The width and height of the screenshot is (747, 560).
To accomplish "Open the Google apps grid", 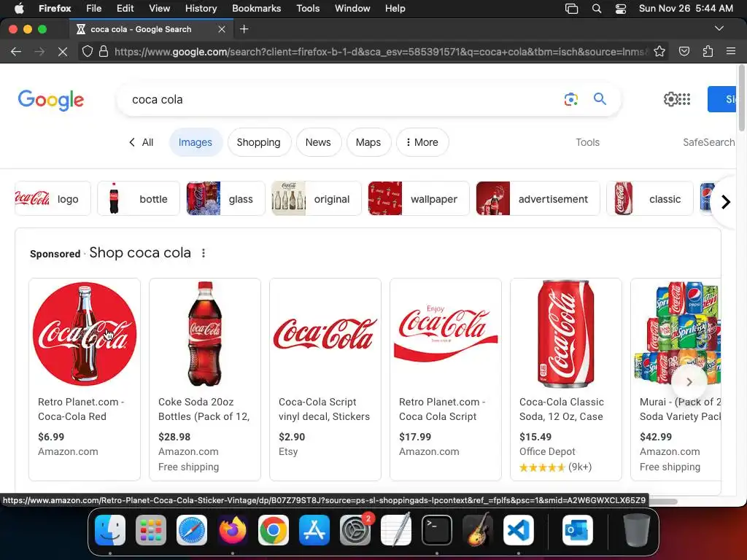I will [x=684, y=99].
